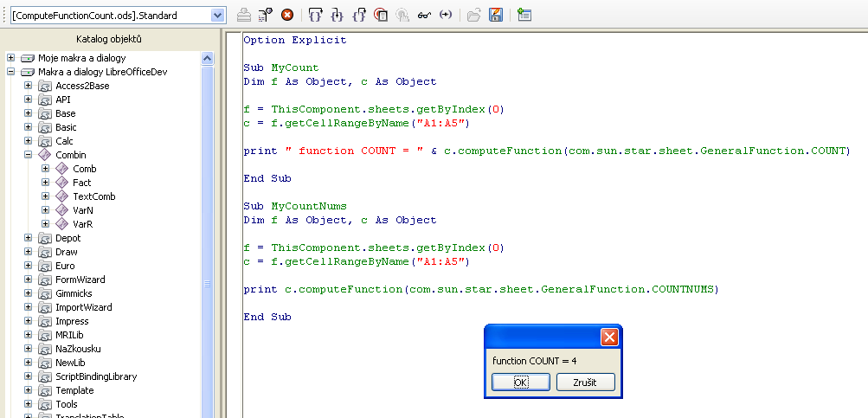868x418 pixels.
Task: Click the Import Dialog icon
Action: (524, 15)
